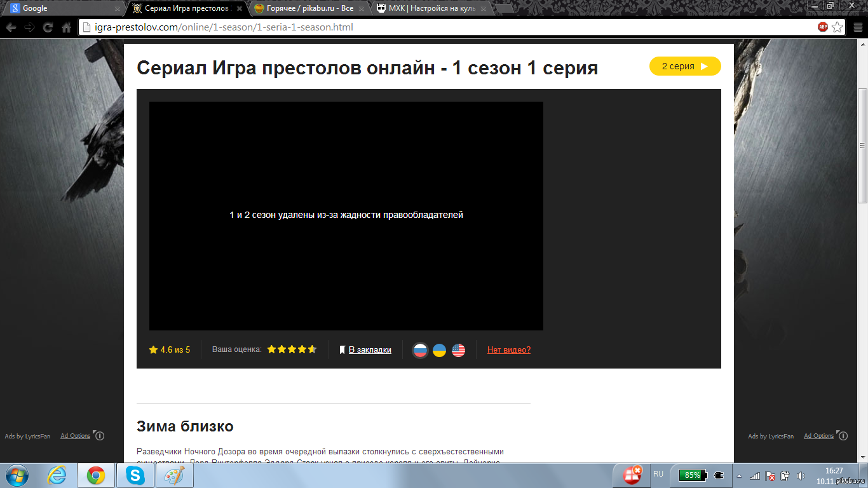Close the pikabu.ru tab
Image resolution: width=868 pixels, height=488 pixels.
point(362,9)
